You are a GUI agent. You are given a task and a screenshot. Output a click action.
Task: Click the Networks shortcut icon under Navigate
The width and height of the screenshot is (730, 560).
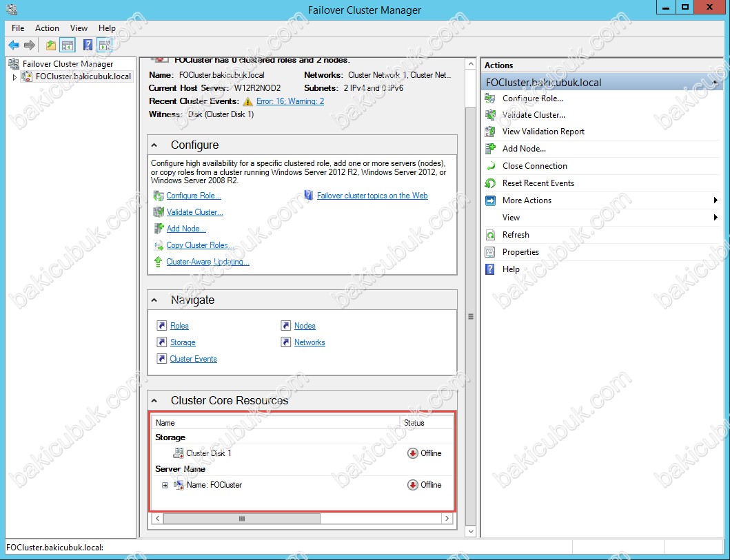(286, 342)
